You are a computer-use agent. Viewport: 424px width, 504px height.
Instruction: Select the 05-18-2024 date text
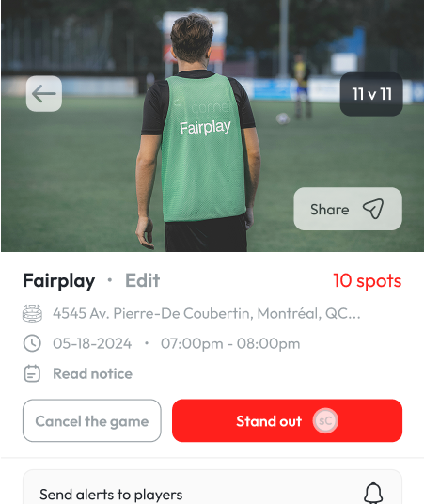click(92, 343)
